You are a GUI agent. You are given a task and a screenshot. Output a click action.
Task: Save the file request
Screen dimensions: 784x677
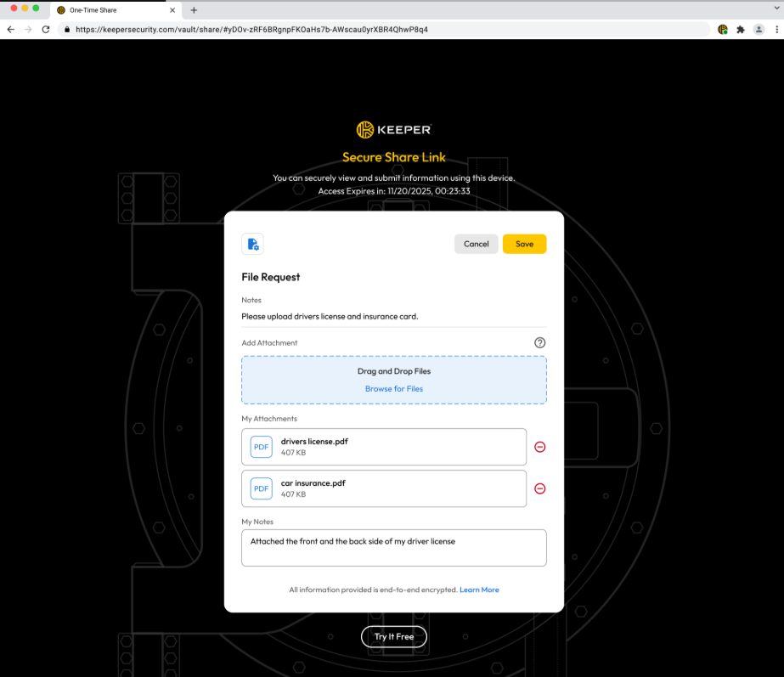pyautogui.click(x=524, y=244)
